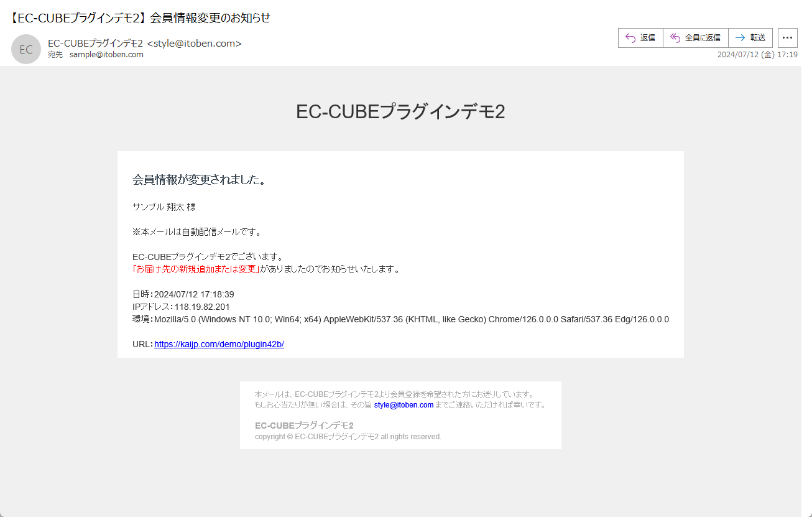This screenshot has width=812, height=517.
Task: Click the name line サンプル 翔太 様
Action: (164, 207)
